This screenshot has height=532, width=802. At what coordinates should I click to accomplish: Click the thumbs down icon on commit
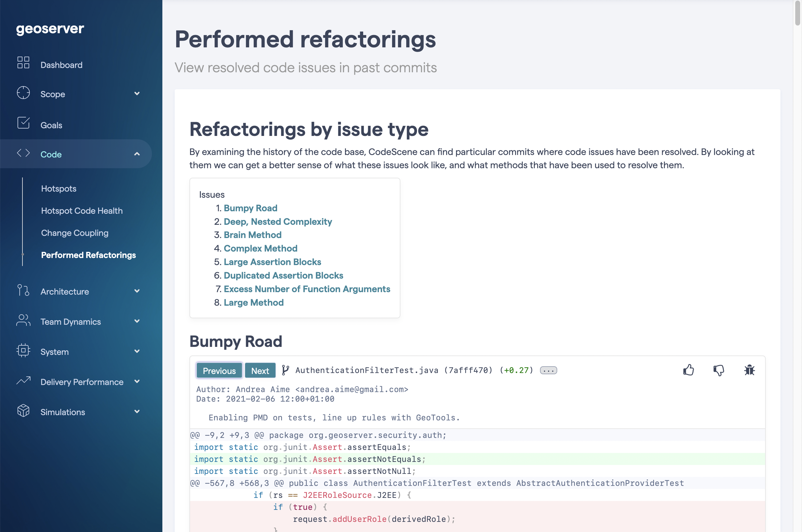(718, 370)
